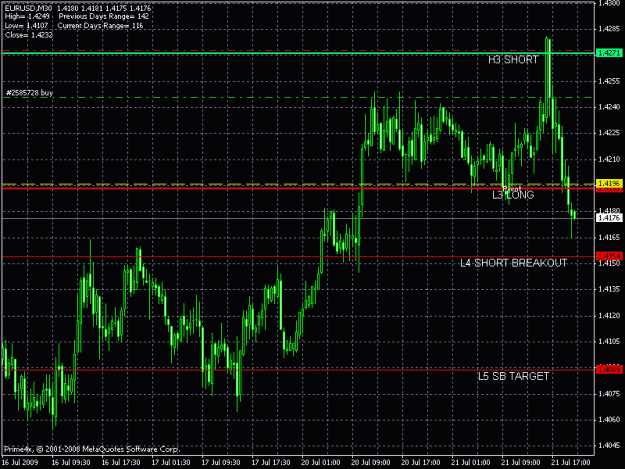This screenshot has height=469, width=625.
Task: Click the 16 Jul 09:30 time label
Action: (x=71, y=463)
